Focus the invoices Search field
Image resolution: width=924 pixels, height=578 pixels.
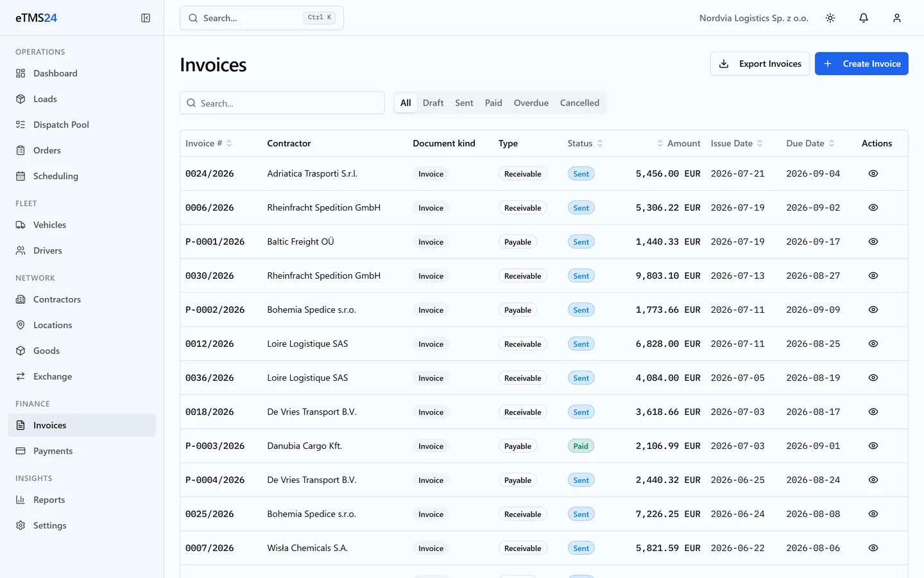click(282, 103)
